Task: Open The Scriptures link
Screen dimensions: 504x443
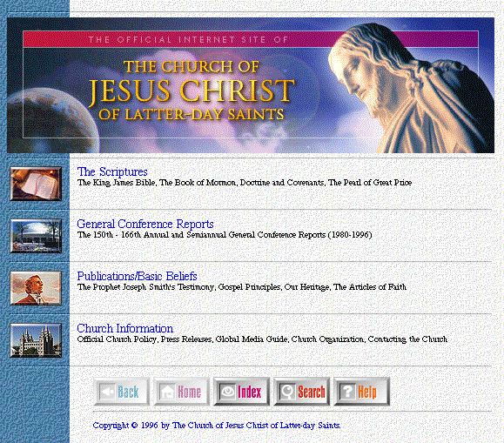Action: (x=112, y=171)
